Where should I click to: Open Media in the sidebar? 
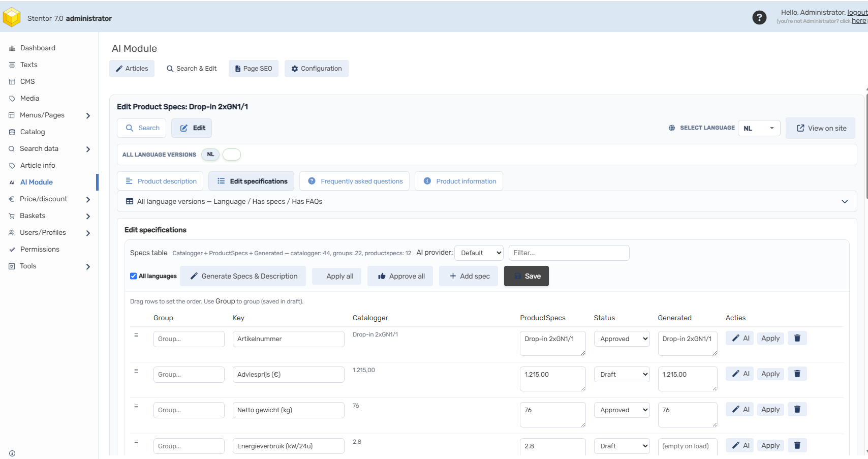click(x=29, y=99)
